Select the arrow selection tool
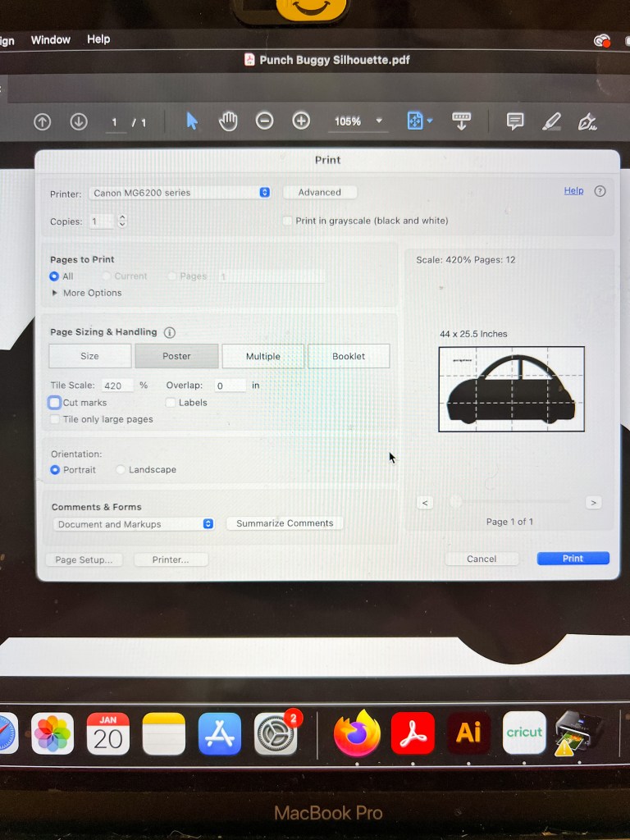This screenshot has width=630, height=840. (192, 121)
